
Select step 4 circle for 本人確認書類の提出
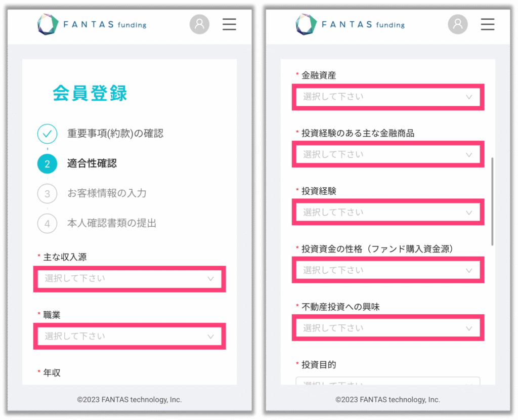pos(47,223)
